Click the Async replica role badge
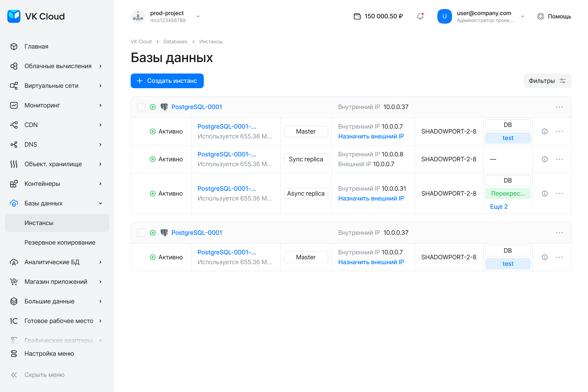 [306, 194]
